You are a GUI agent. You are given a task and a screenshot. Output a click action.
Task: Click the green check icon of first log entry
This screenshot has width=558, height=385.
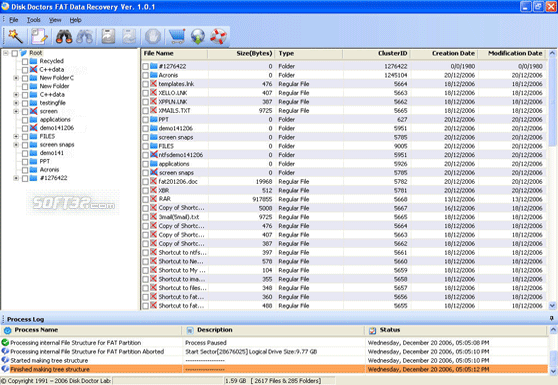click(x=5, y=342)
